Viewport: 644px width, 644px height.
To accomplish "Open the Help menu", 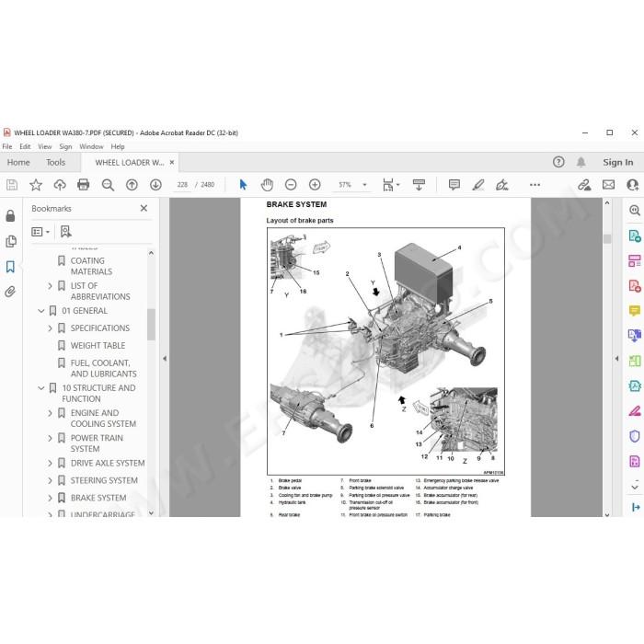I will 118,146.
